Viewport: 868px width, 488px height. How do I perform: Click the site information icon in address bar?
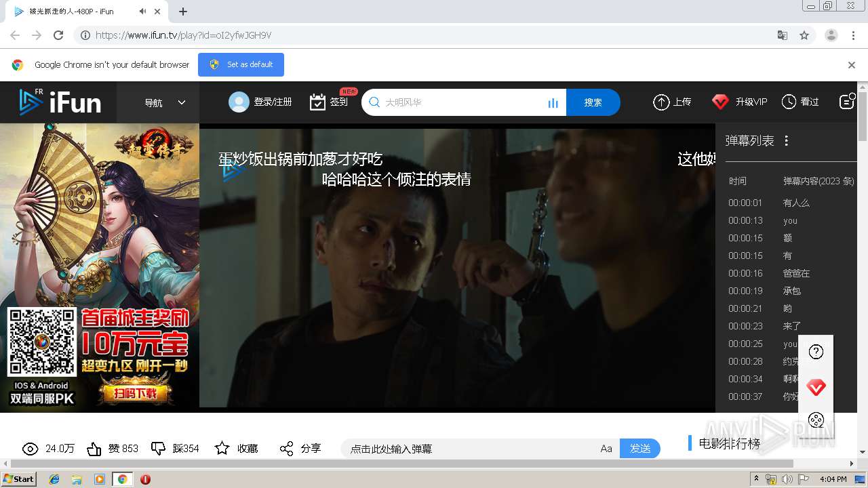click(85, 35)
